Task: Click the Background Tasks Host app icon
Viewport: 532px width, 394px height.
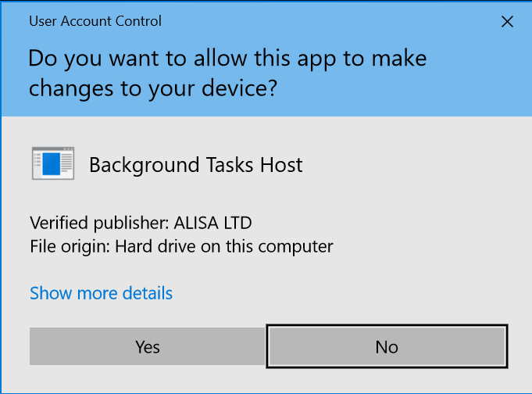Action: [x=53, y=164]
